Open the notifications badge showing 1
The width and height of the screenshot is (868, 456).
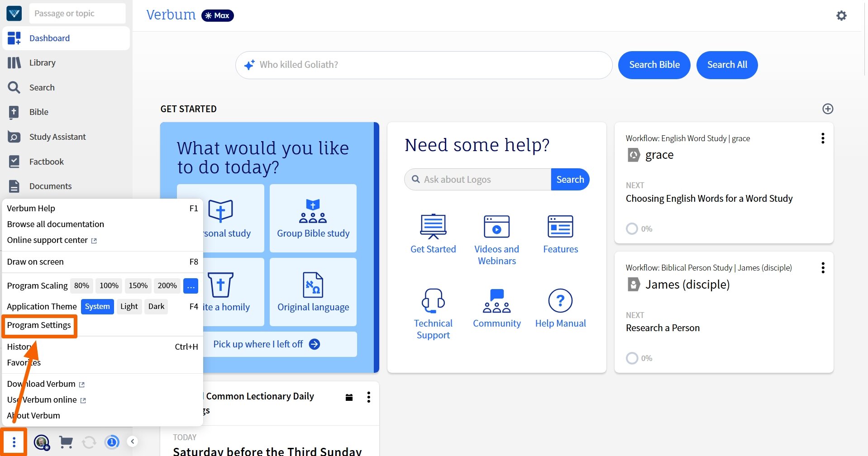point(112,442)
